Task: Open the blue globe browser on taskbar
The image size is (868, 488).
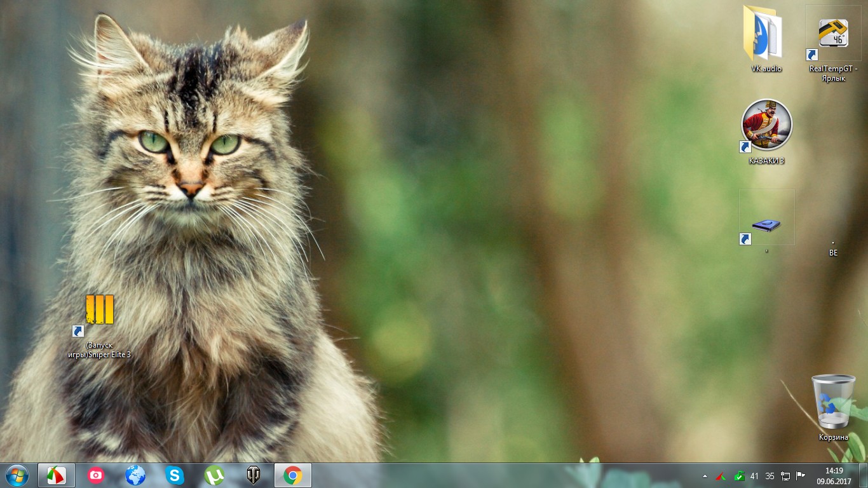Action: [135, 475]
